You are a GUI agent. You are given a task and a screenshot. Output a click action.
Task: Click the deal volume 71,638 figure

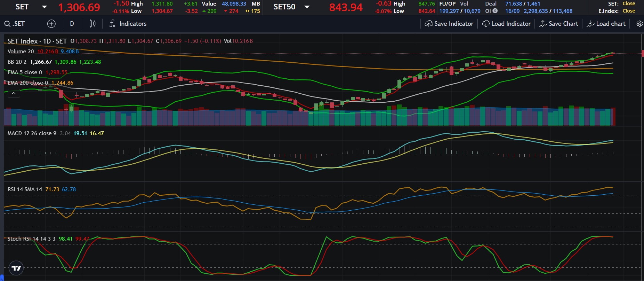click(x=514, y=4)
